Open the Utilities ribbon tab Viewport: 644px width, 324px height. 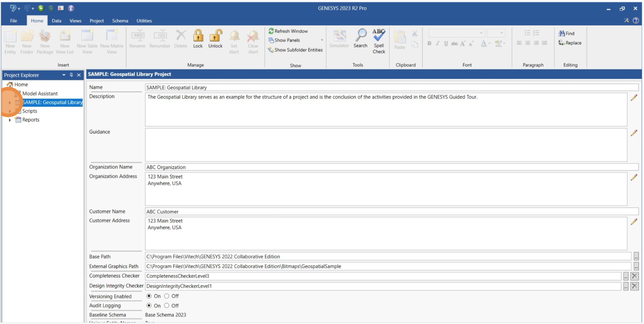(144, 21)
